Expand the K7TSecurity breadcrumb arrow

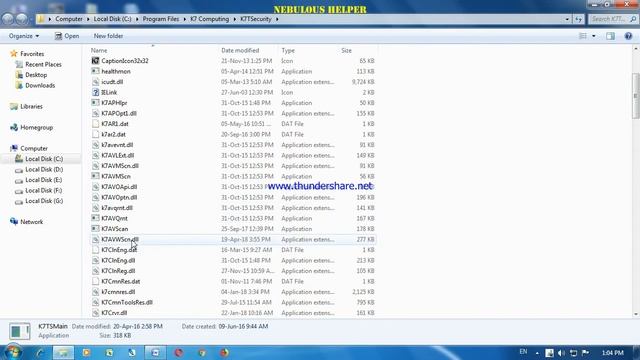point(277,19)
